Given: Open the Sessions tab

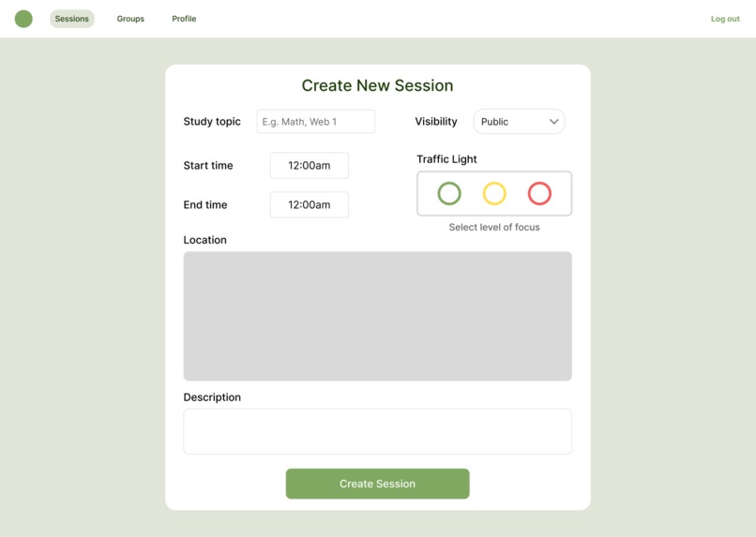Looking at the screenshot, I should 72,19.
